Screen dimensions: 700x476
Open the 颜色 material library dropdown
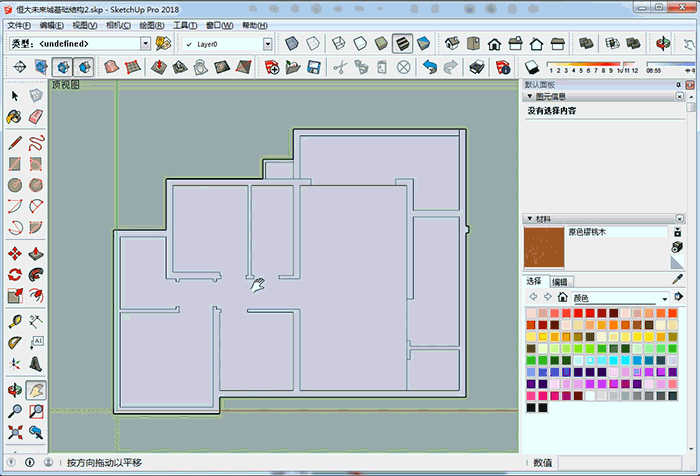tap(664, 298)
